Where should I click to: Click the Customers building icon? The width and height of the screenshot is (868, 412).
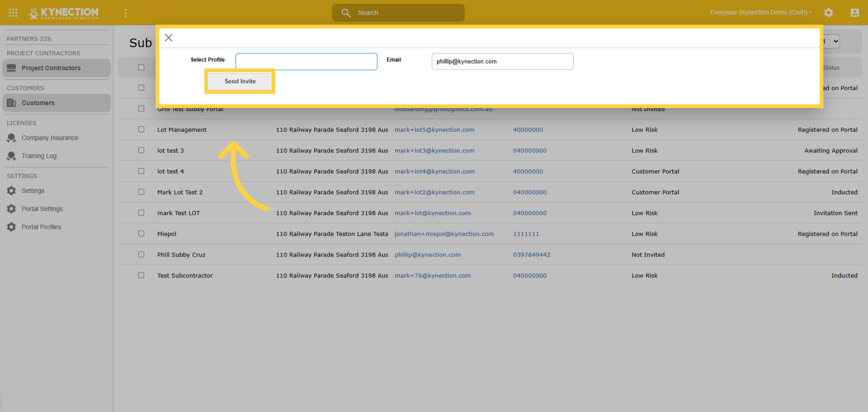[x=12, y=103]
